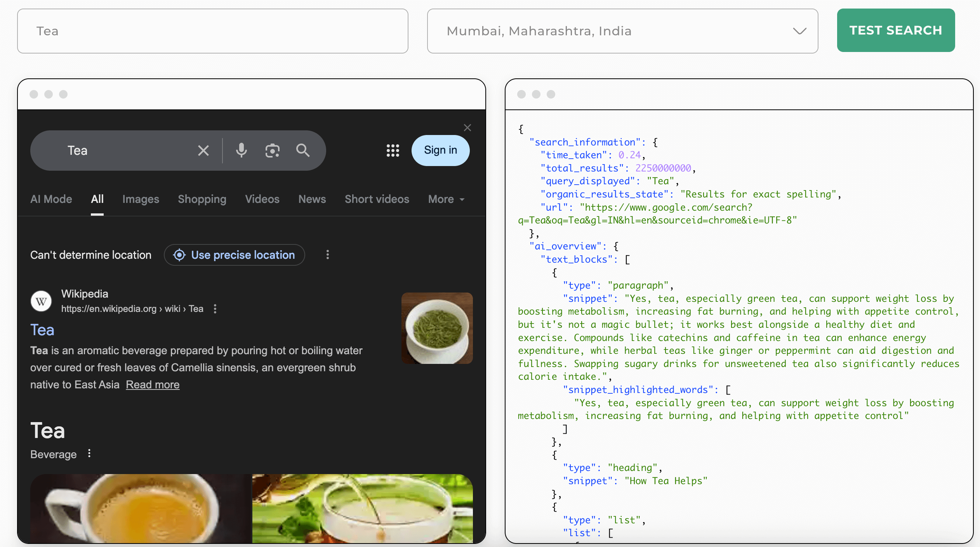Open the Google apps grid
The image size is (980, 547).
pos(393,151)
